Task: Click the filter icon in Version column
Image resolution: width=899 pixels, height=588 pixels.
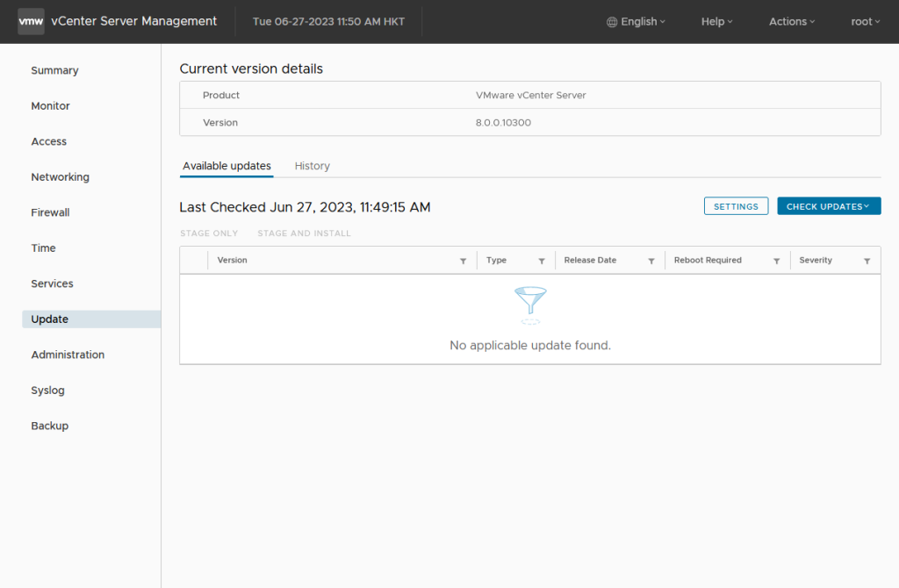Action: pos(463,262)
